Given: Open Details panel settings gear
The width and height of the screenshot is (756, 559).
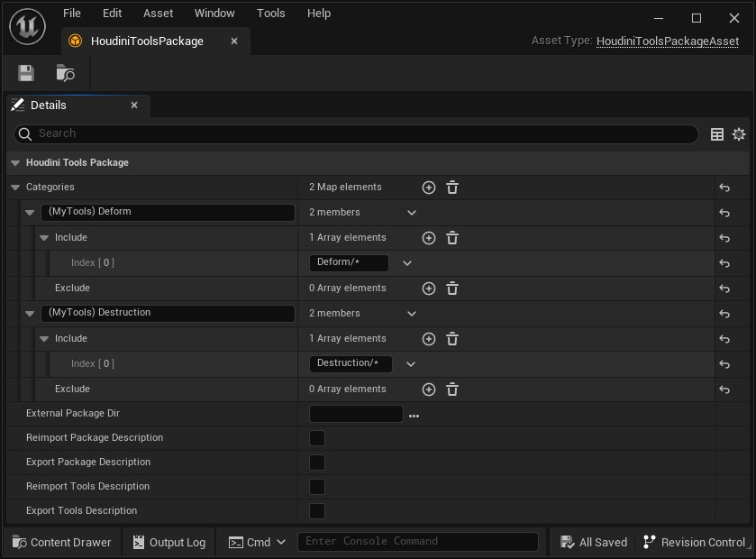Looking at the screenshot, I should pos(739,134).
